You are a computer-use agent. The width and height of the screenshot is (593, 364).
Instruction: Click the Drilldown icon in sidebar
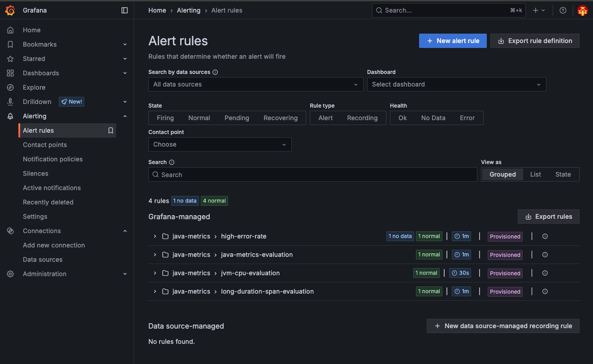(10, 102)
